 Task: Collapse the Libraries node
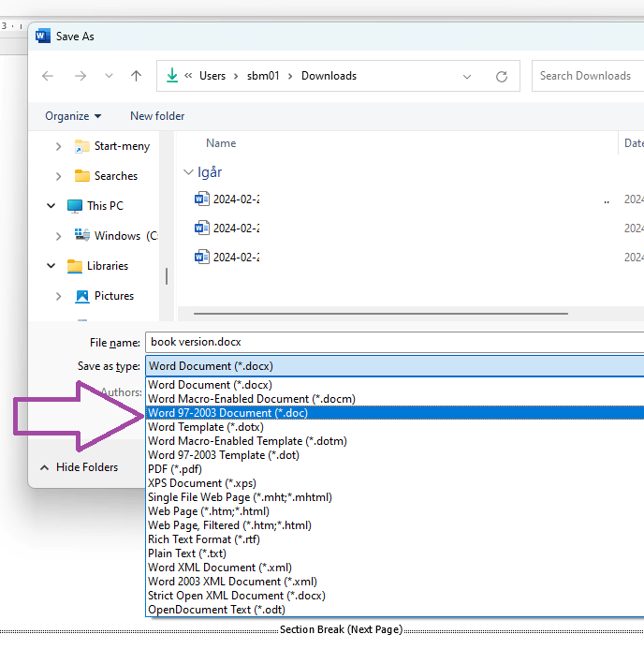pyautogui.click(x=51, y=266)
